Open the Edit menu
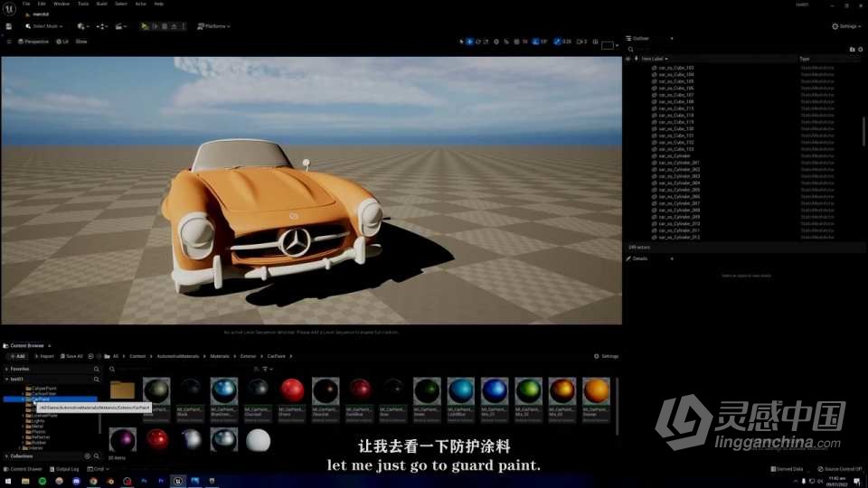Viewport: 868px width, 488px height. (42, 4)
